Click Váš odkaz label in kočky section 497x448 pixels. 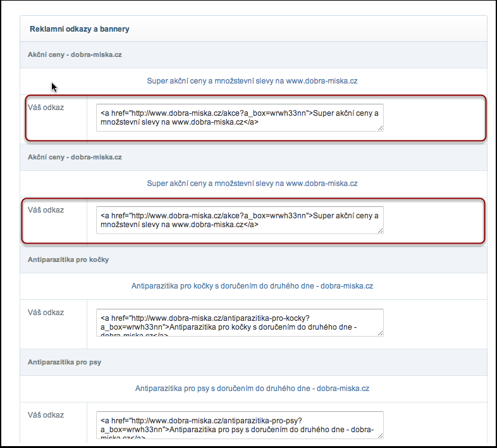point(46,313)
